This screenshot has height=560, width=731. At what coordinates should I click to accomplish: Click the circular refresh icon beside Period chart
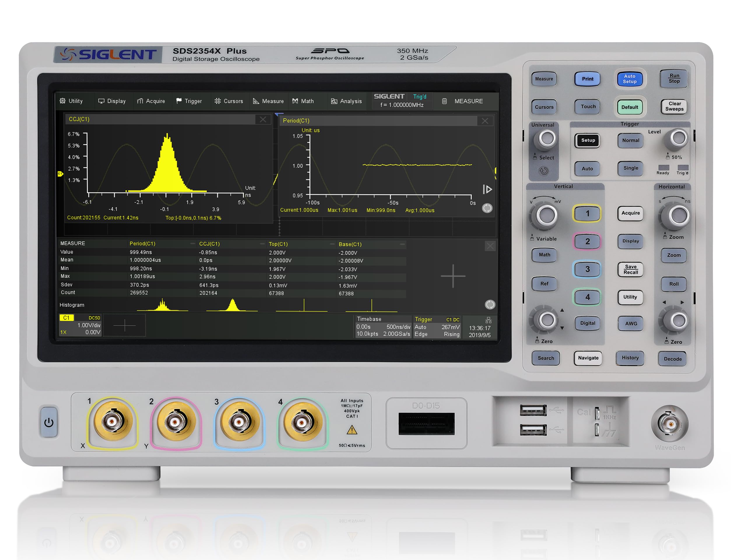487,208
